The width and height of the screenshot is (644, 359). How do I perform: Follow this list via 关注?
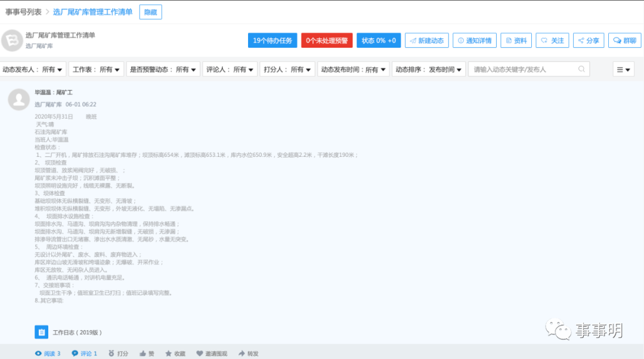point(552,41)
